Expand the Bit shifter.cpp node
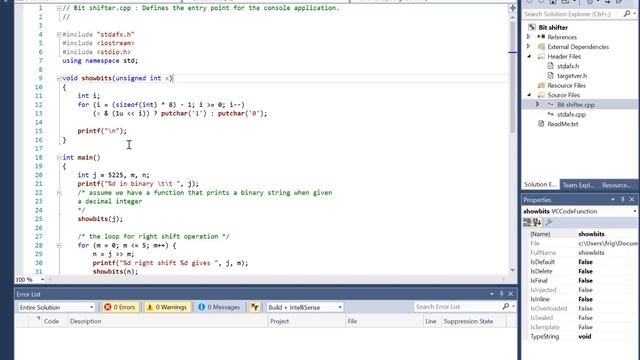 click(538, 104)
